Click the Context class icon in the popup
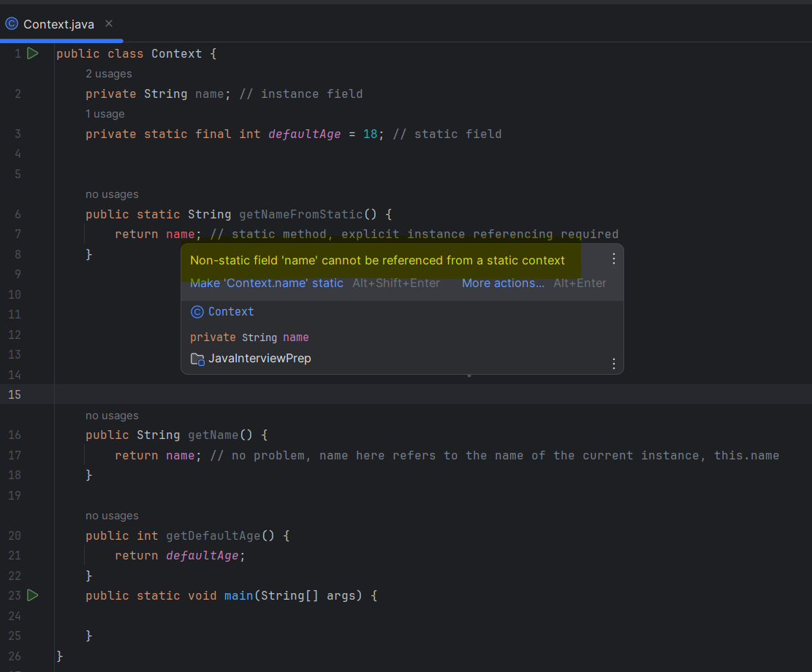The image size is (812, 672). [197, 311]
